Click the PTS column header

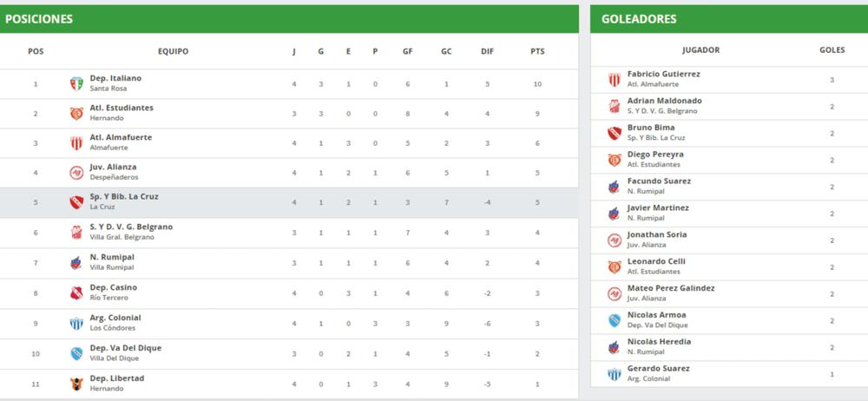coord(537,51)
